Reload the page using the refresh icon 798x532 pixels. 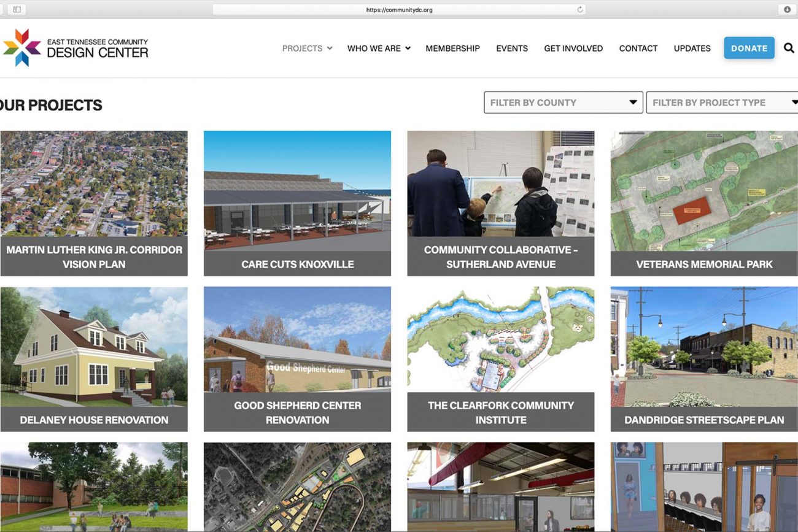click(579, 10)
